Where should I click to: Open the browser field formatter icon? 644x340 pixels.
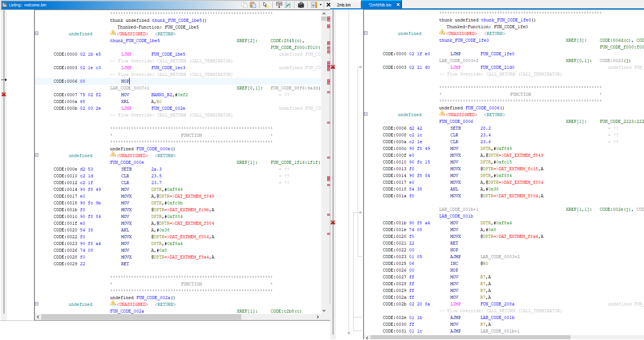pyautogui.click(x=279, y=5)
